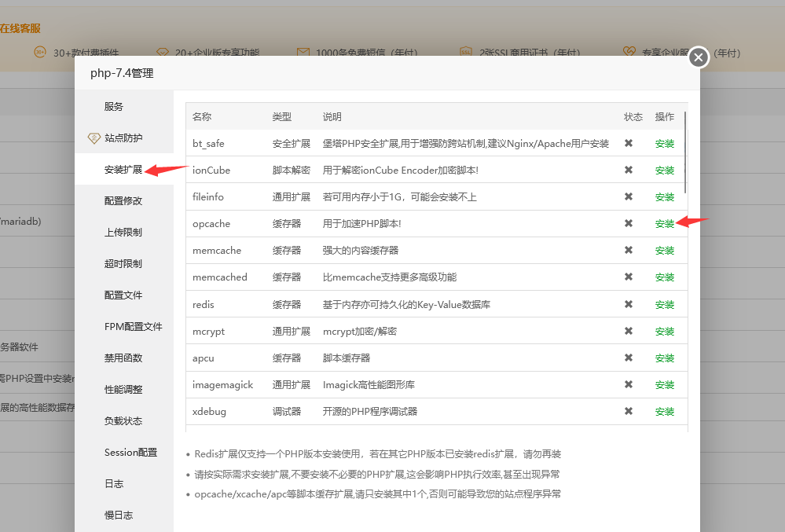
Task: Click the 名称 column header
Action: tap(202, 116)
